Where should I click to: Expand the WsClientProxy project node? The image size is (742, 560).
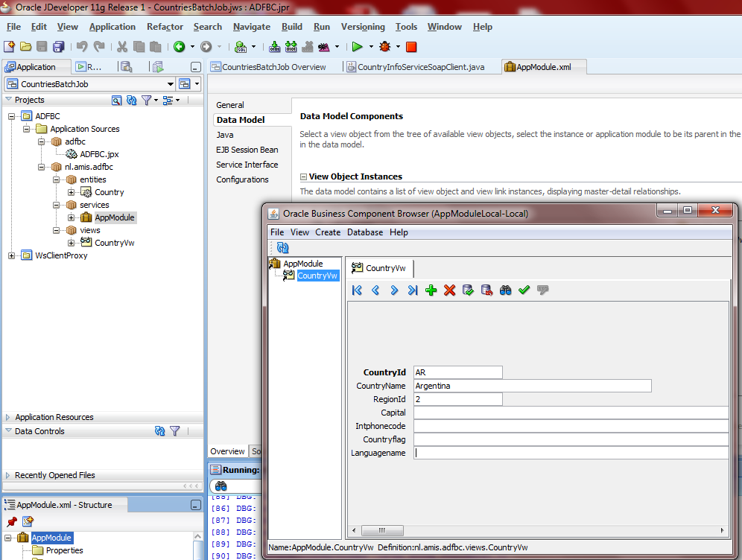coord(12,255)
